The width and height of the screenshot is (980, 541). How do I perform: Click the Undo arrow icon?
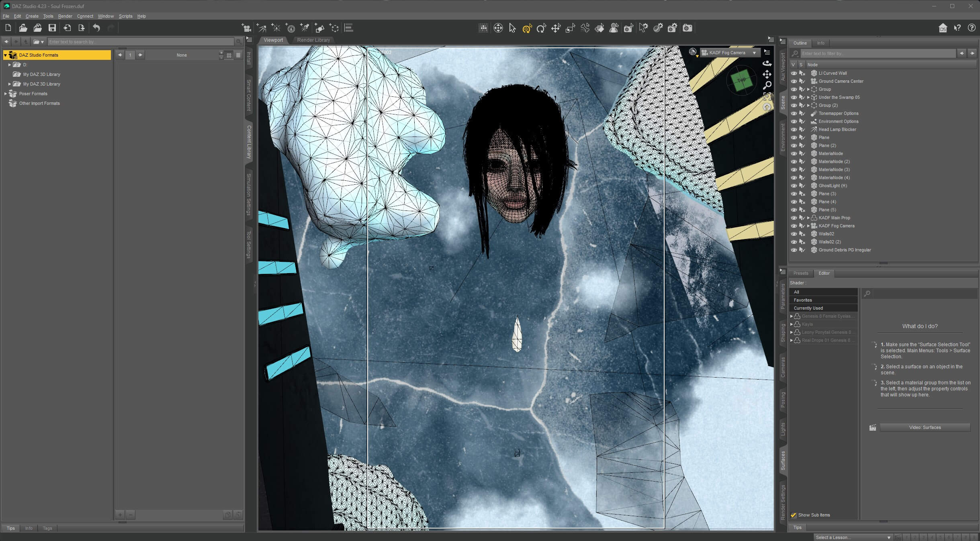96,28
